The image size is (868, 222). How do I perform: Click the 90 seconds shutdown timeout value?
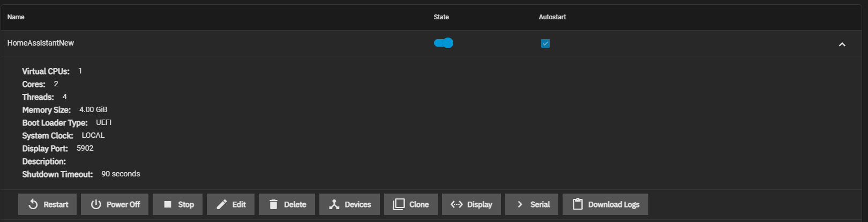coord(121,174)
